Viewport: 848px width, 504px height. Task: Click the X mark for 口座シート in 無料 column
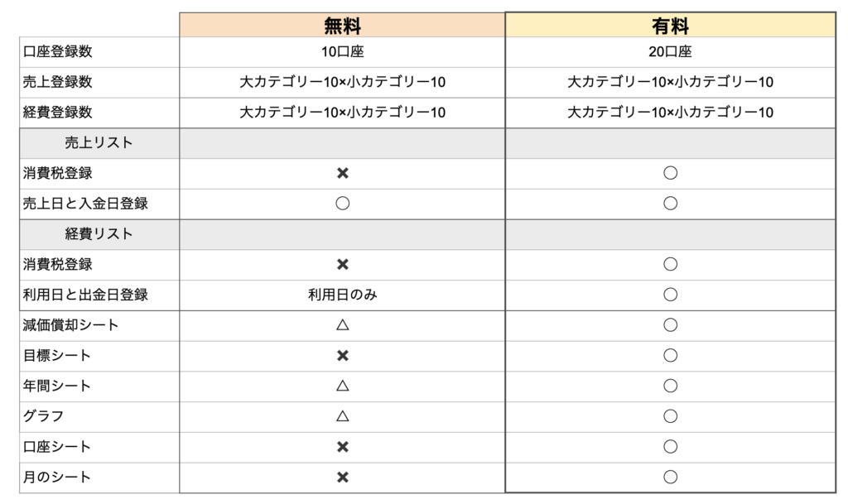click(342, 447)
